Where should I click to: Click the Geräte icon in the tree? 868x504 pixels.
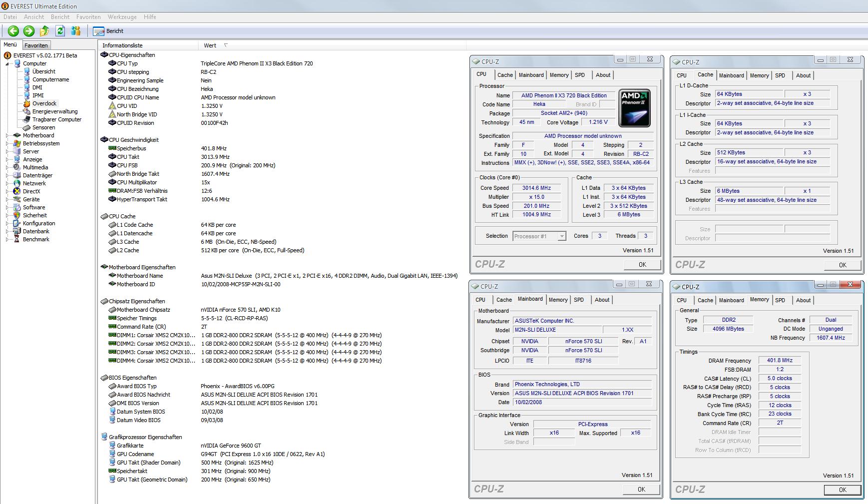click(17, 199)
